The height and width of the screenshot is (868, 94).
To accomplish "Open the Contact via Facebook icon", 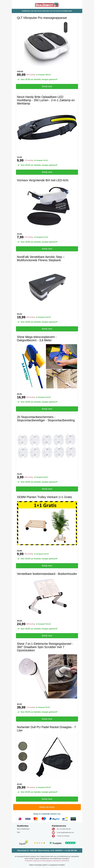I will click(53, 836).
